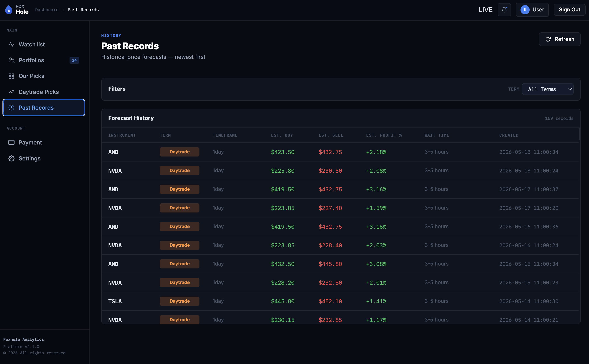Click the TERM column header
Viewport: 589px width, 364px height.
165,135
